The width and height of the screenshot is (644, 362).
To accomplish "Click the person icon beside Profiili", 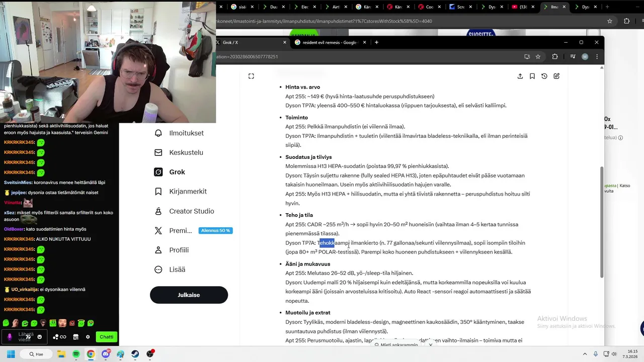I will pos(158,250).
